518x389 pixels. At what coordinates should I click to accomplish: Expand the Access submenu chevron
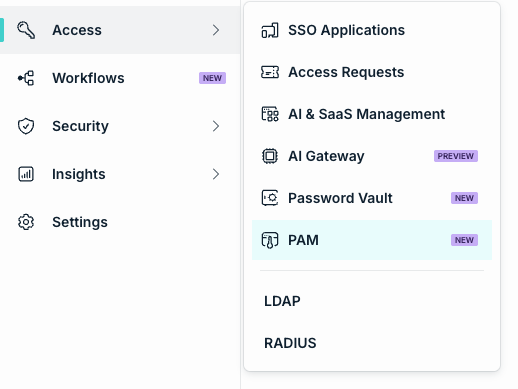click(216, 30)
